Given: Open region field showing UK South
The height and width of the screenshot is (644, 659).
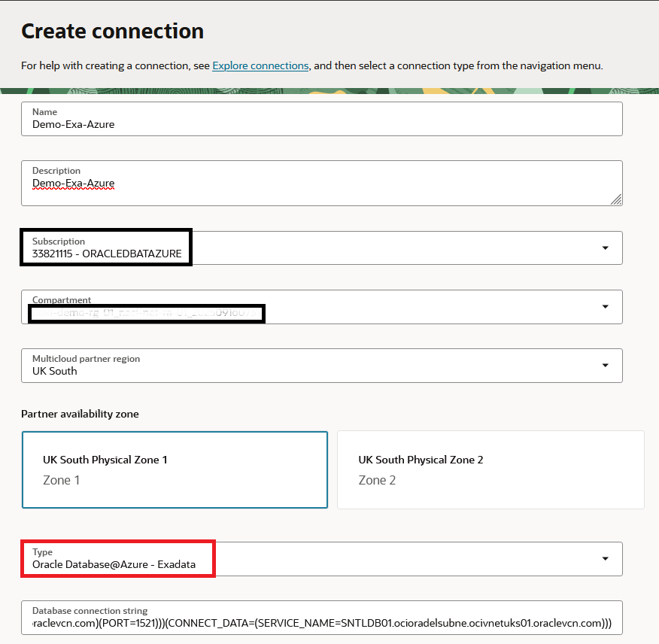Looking at the screenshot, I should [301, 366].
